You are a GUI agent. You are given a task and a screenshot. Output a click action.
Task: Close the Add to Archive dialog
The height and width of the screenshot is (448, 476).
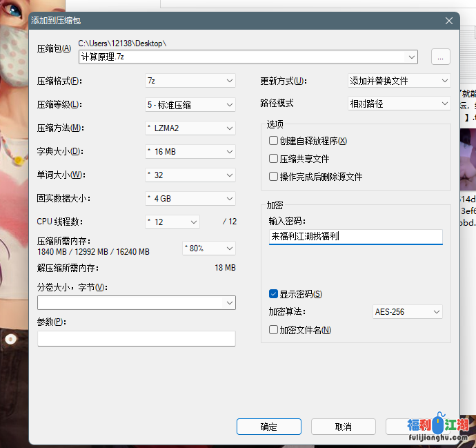click(x=449, y=21)
